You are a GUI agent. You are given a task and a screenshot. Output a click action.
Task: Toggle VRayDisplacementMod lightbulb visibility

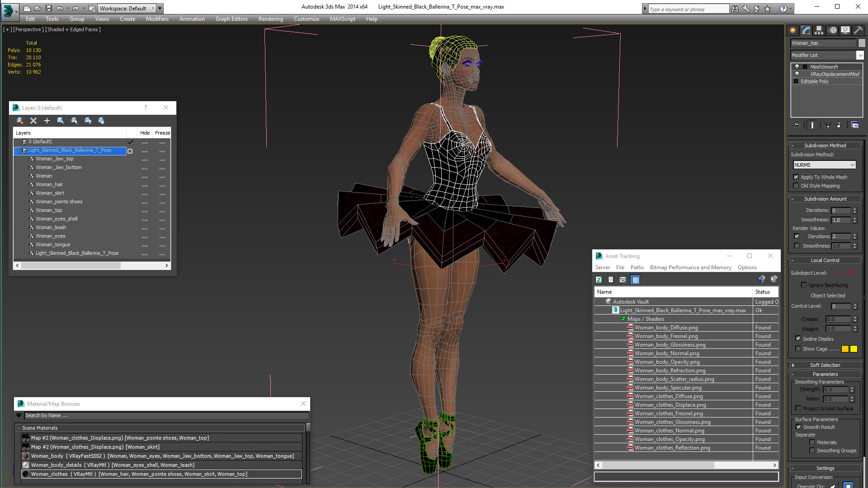797,74
